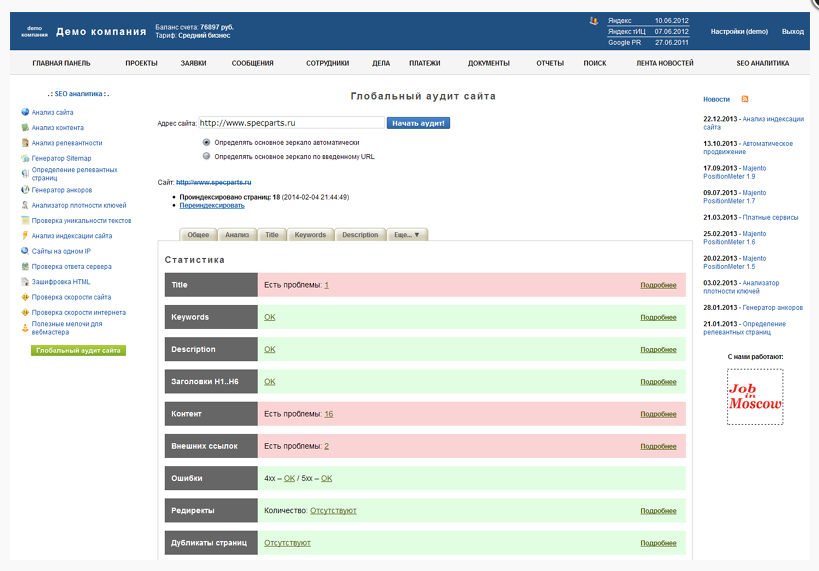Select mirror detection by entered URL radio
Image resolution: width=819 pixels, height=571 pixels.
coord(207,156)
